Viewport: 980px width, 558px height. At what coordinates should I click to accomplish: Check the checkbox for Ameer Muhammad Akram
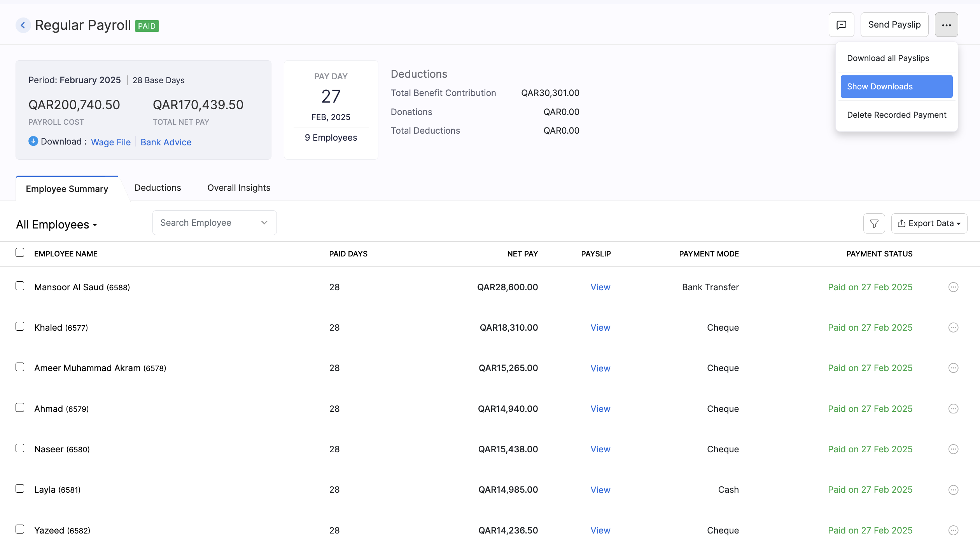coord(20,366)
